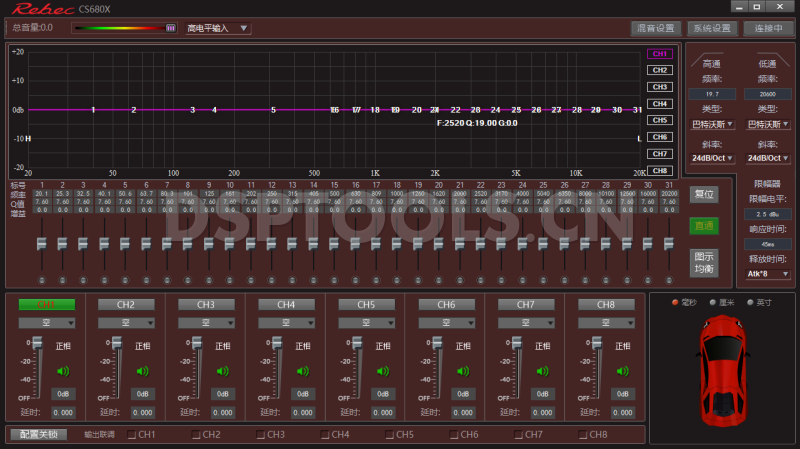Expand the high-pass 24dB/Oct slope dropdown
The height and width of the screenshot is (449, 800).
tap(713, 158)
